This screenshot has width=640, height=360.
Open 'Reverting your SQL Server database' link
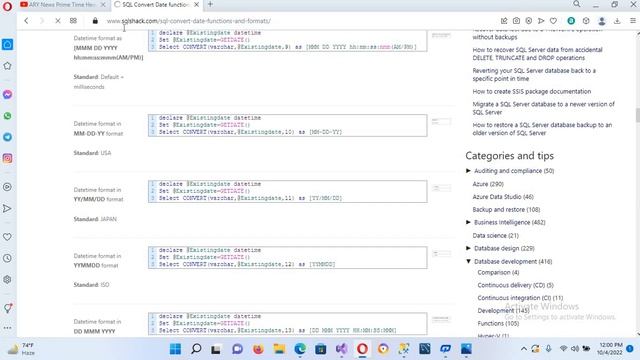coord(534,75)
